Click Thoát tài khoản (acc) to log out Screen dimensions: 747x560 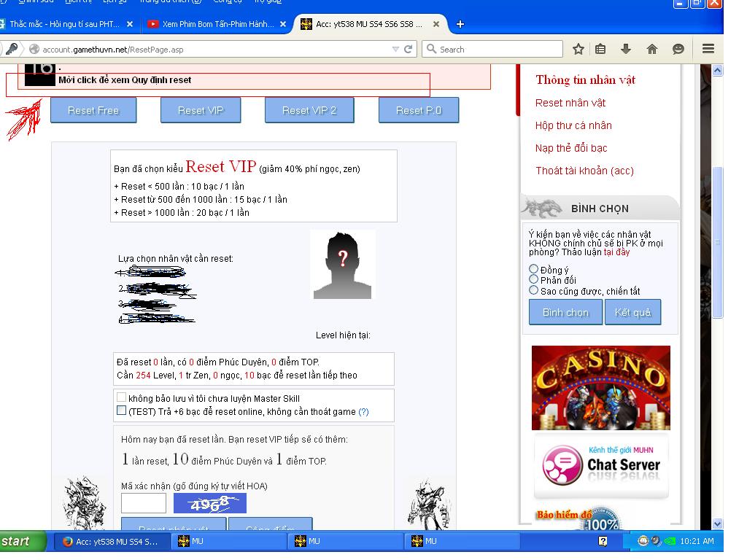(x=584, y=171)
